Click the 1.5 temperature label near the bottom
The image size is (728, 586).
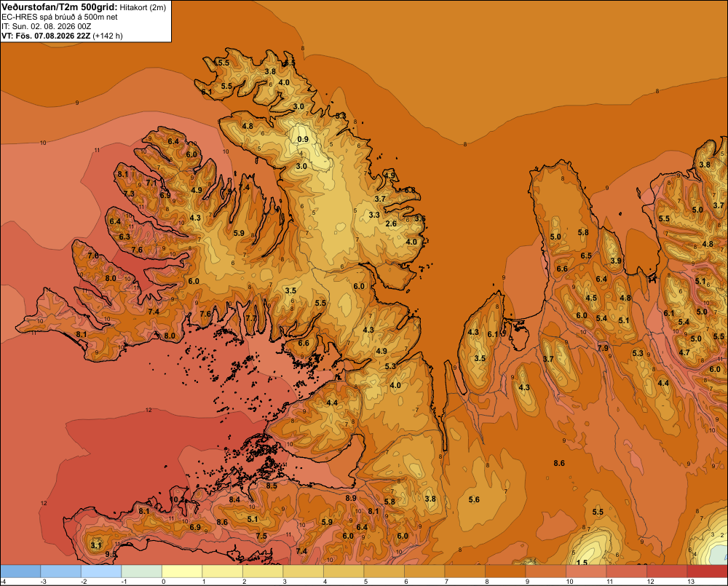tap(582, 562)
